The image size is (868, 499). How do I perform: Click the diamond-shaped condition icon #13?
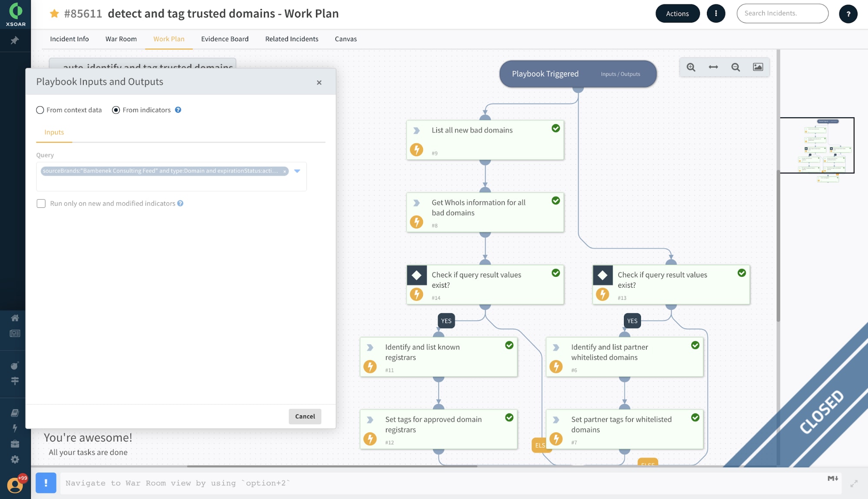pos(603,276)
